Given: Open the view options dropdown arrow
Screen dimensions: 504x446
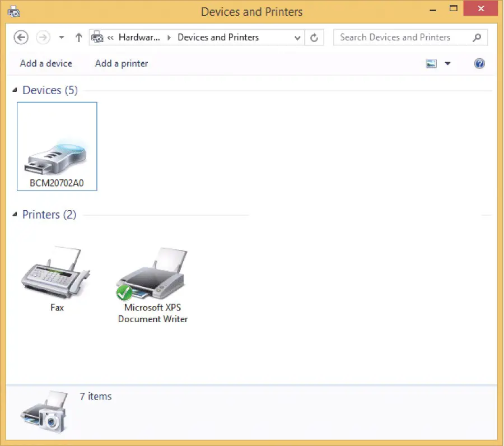Looking at the screenshot, I should (x=447, y=63).
